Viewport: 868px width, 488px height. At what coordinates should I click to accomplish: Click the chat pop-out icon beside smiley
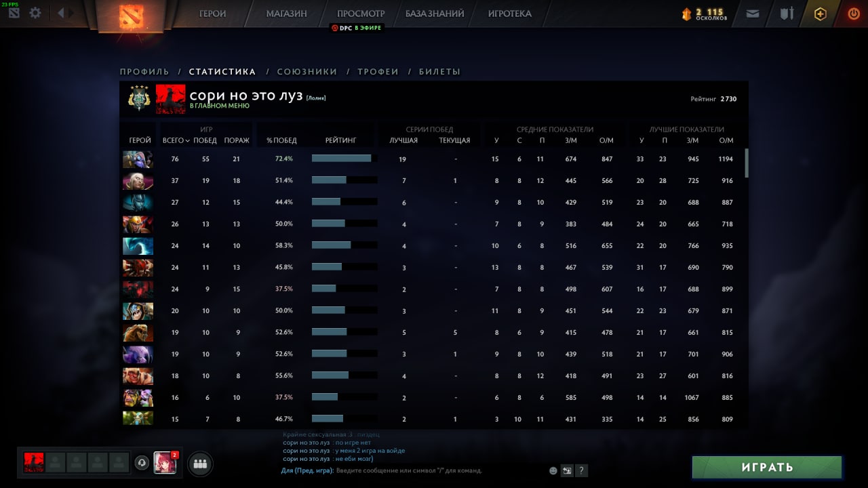(567, 470)
